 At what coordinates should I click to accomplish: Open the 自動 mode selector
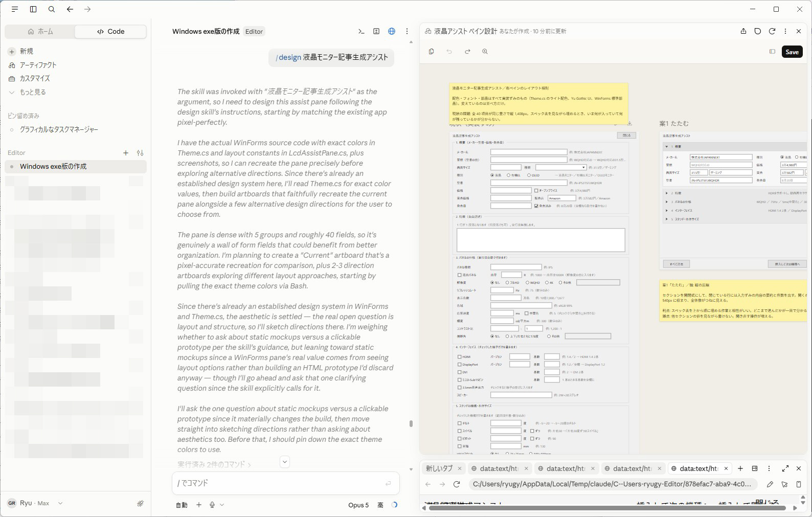[182, 505]
